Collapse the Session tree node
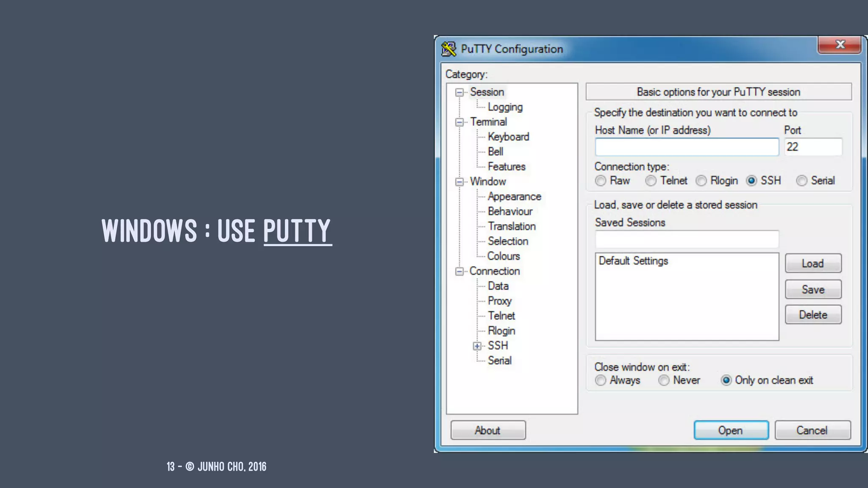This screenshot has height=488, width=868. pyautogui.click(x=459, y=92)
